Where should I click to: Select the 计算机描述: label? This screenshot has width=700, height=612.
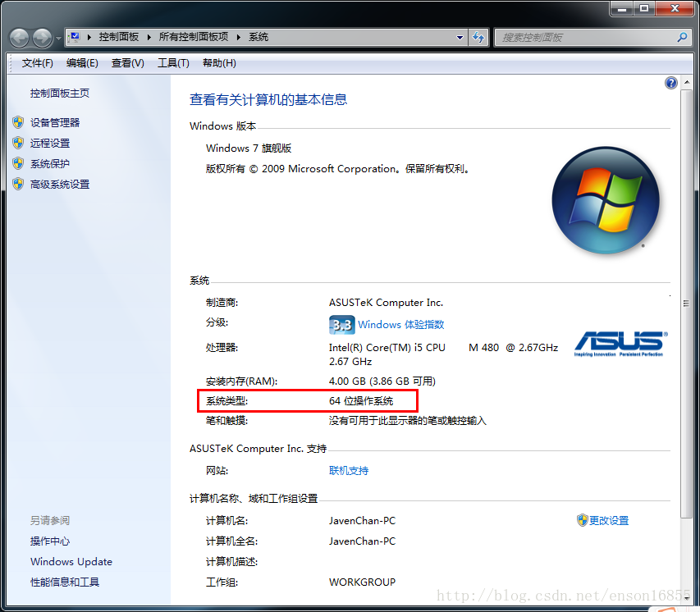231,562
